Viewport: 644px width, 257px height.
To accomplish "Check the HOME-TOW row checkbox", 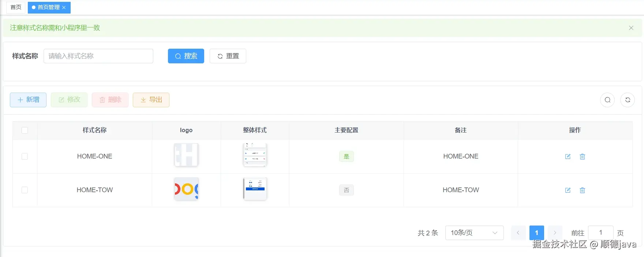I will click(25, 190).
